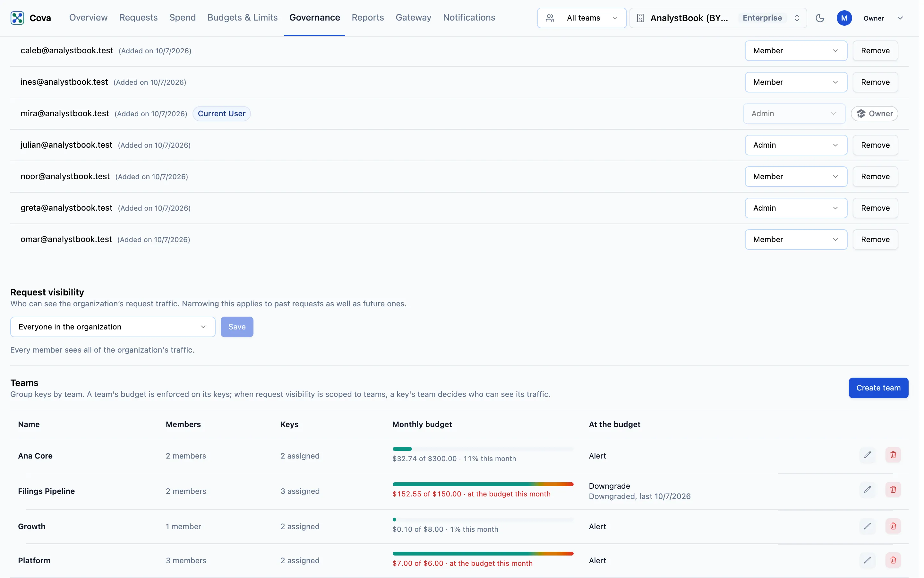Open the request visibility dropdown
Screen dimensions: 924x578
[113, 327]
